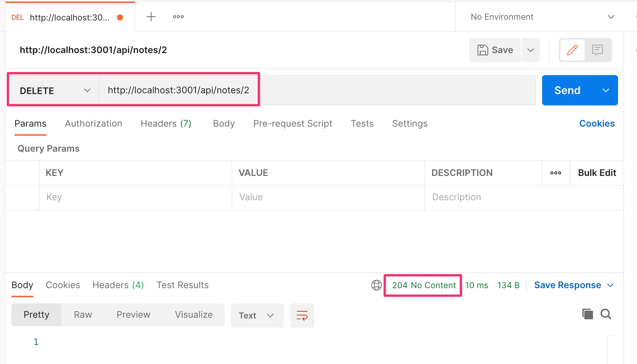This screenshot has height=364, width=637.
Task: Open the Test Results tab
Action: 183,285
